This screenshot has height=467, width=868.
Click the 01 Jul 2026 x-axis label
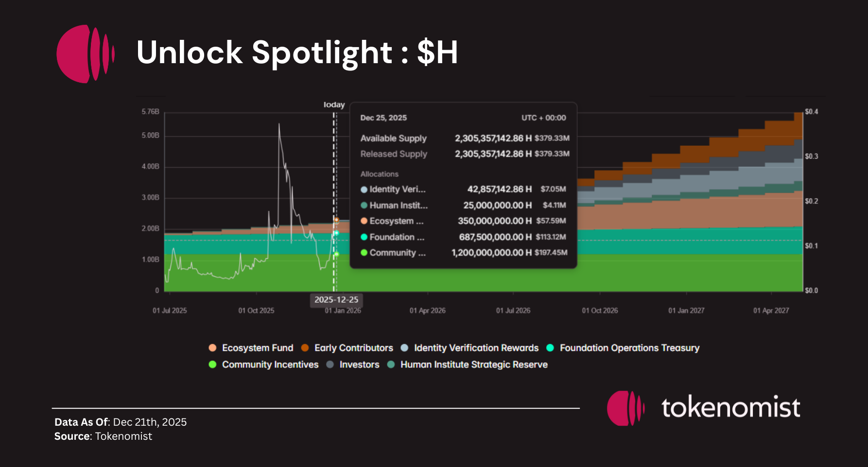tap(513, 311)
